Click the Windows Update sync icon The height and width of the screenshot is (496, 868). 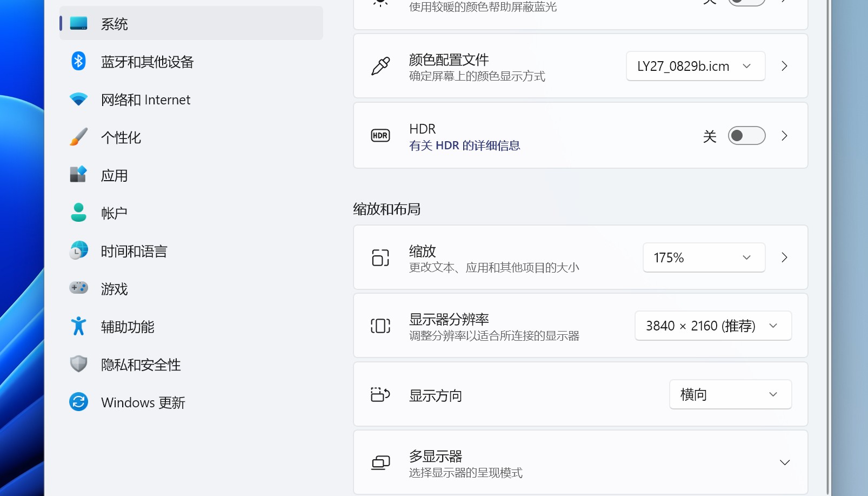pos(78,402)
